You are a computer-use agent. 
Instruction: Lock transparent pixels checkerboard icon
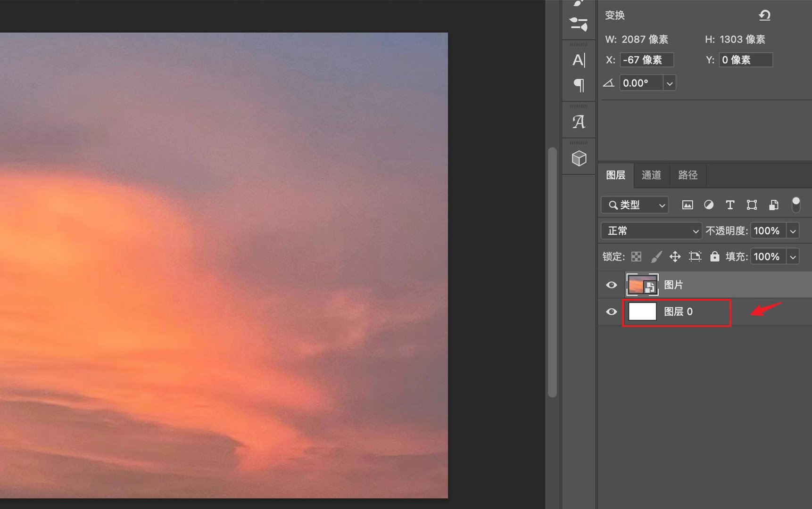coord(636,256)
